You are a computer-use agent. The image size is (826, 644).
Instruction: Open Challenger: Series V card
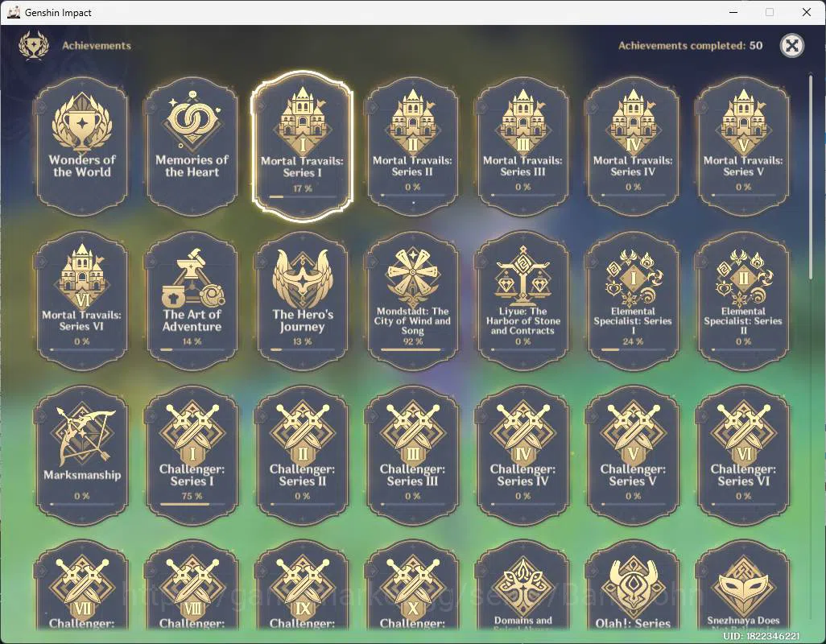[x=633, y=456]
